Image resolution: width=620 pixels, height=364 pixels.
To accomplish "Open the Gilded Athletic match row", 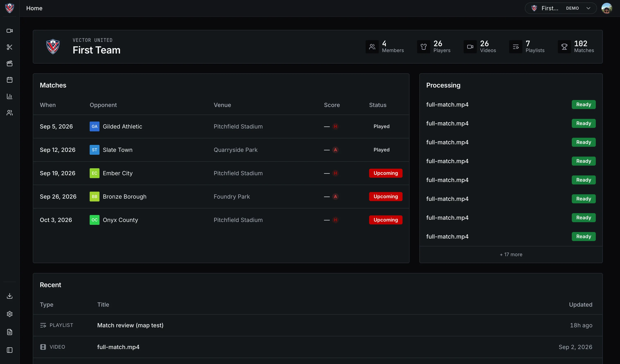I will [x=221, y=126].
